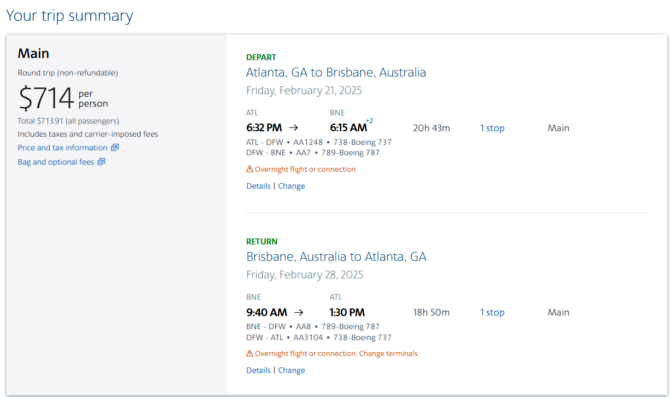Click 1 stop link for departing flight
Viewport: 670px width, 397px height.
tap(492, 128)
